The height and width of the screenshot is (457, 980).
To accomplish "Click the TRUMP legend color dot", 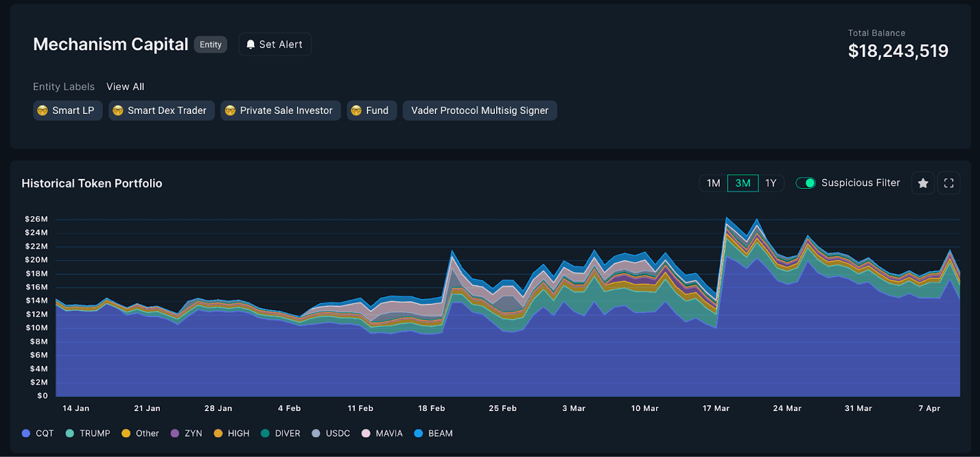I will tap(70, 433).
